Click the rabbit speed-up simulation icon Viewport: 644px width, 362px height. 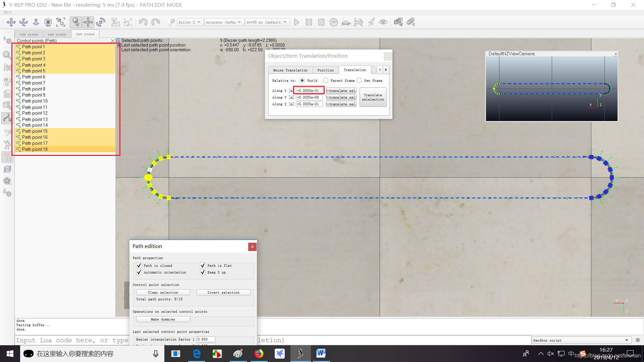click(x=358, y=22)
